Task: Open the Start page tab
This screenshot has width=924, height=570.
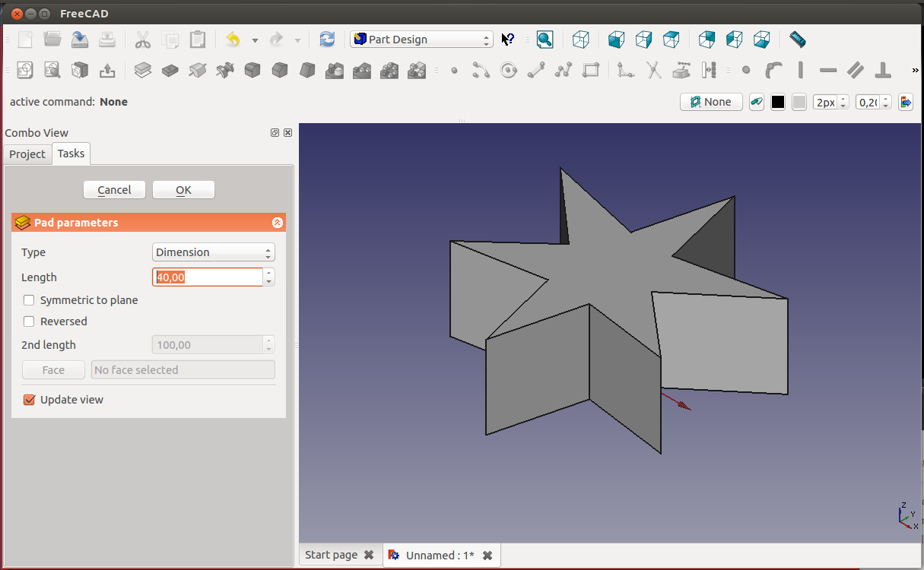Action: coord(331,555)
